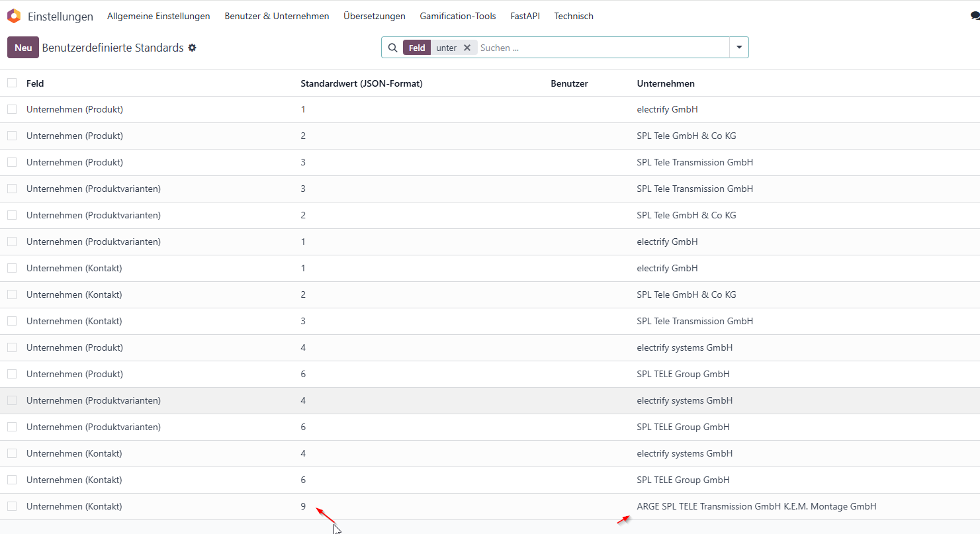Click the Neu button
The image size is (980, 534).
click(x=23, y=48)
